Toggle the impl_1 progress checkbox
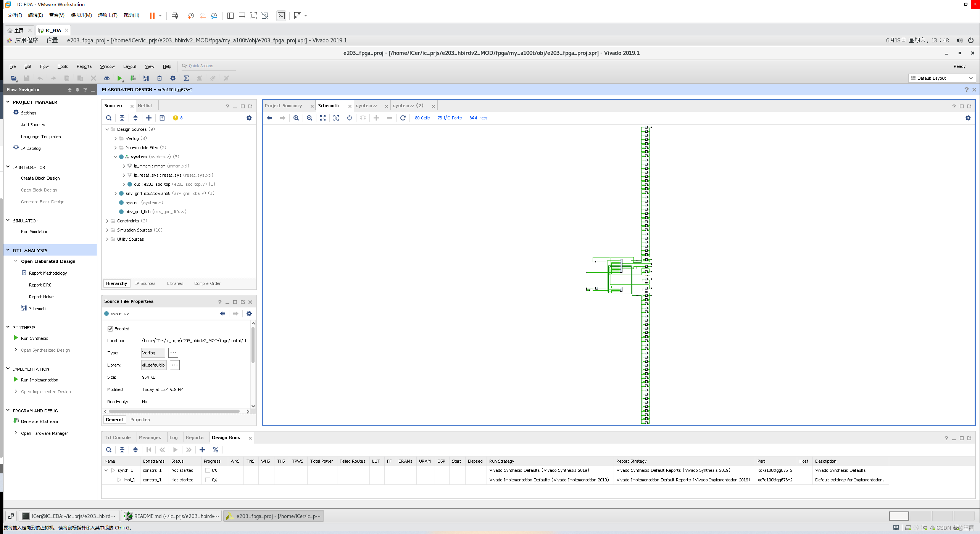 [208, 480]
